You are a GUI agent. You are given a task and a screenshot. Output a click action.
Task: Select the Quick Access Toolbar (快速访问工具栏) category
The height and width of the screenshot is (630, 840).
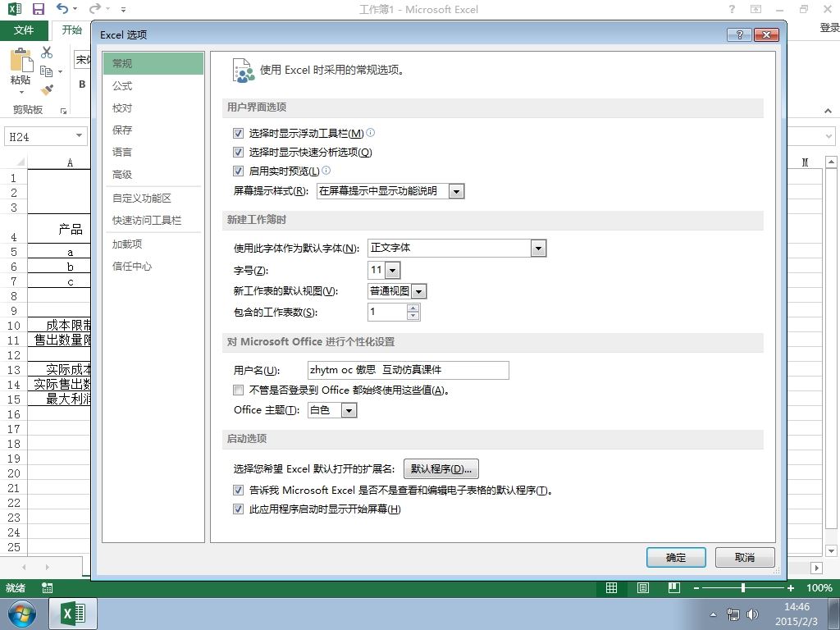153,220
